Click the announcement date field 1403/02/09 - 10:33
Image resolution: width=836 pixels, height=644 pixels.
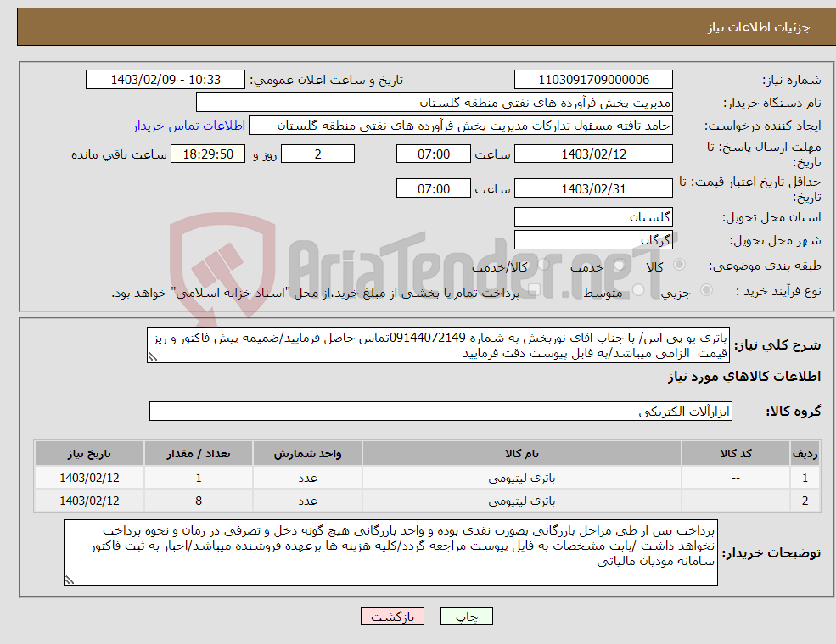(166, 80)
